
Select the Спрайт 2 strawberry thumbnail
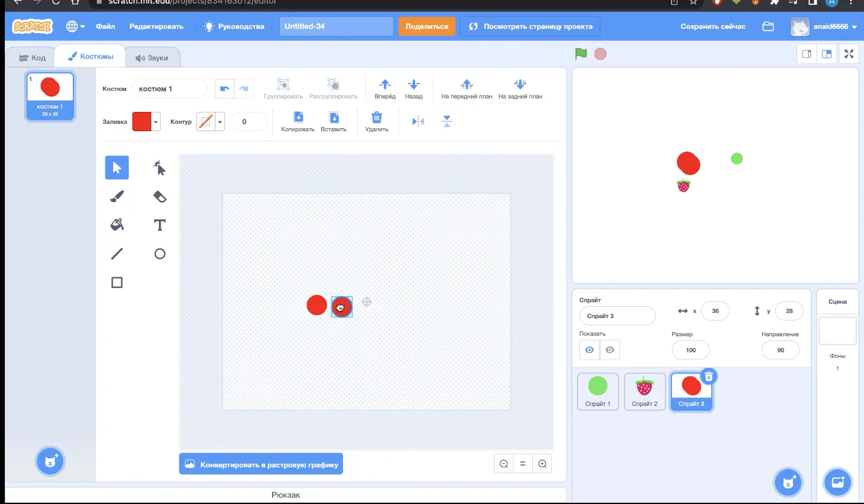coord(644,392)
